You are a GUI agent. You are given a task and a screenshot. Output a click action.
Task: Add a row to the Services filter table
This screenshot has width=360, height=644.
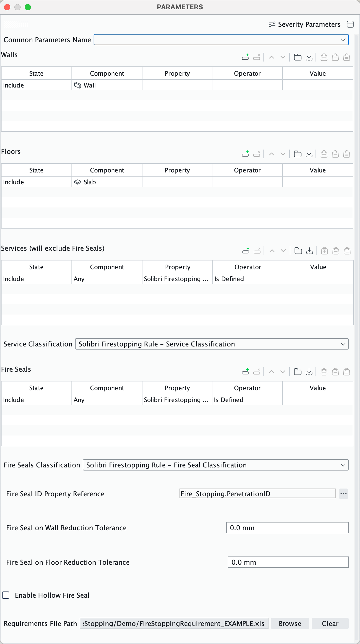tap(246, 251)
